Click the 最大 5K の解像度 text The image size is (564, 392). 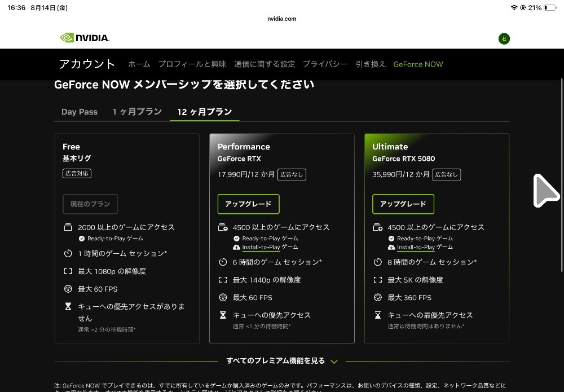tap(415, 280)
